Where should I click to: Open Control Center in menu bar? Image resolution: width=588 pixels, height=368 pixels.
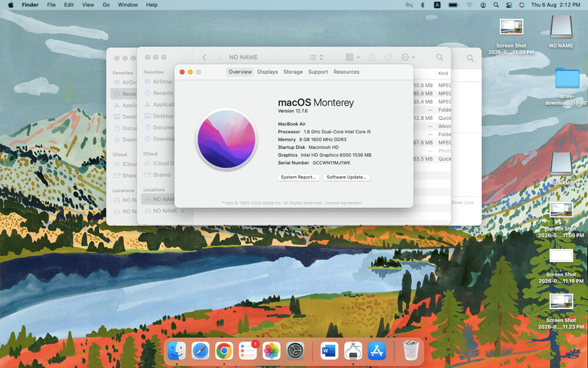(509, 5)
